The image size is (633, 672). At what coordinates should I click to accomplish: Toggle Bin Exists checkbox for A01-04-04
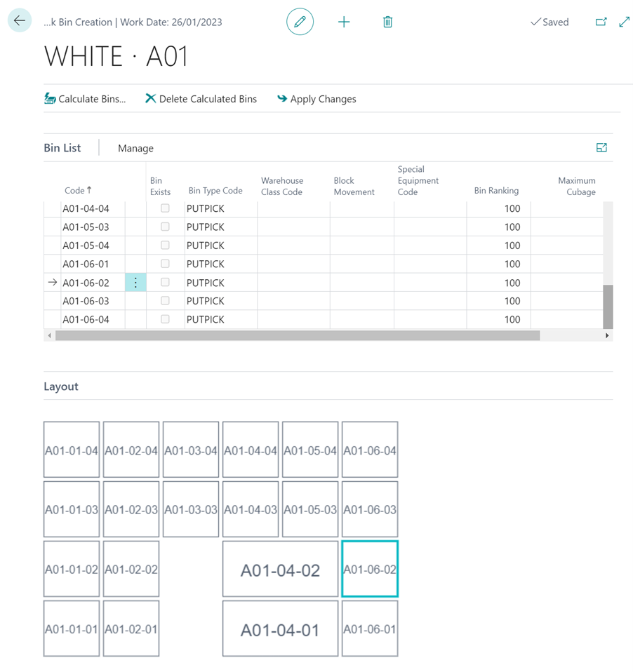[x=165, y=208]
